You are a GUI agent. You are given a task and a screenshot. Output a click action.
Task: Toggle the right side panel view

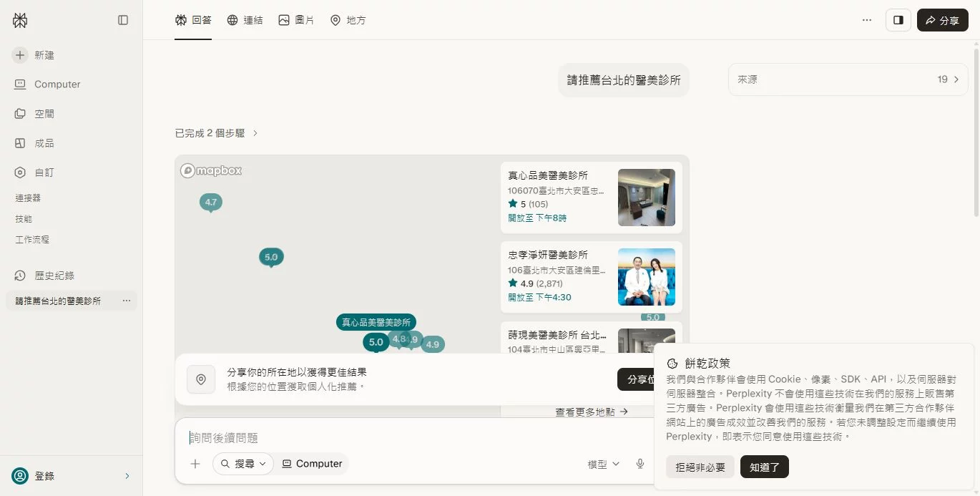pyautogui.click(x=898, y=20)
